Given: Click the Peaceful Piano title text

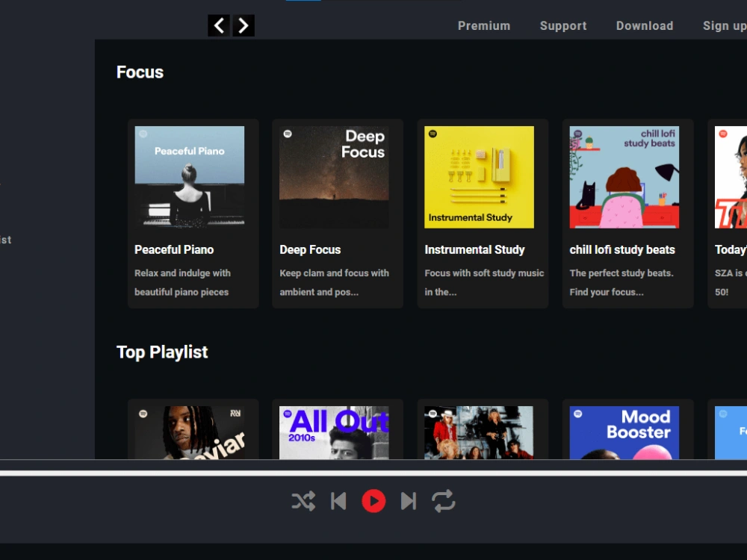Looking at the screenshot, I should point(174,249).
